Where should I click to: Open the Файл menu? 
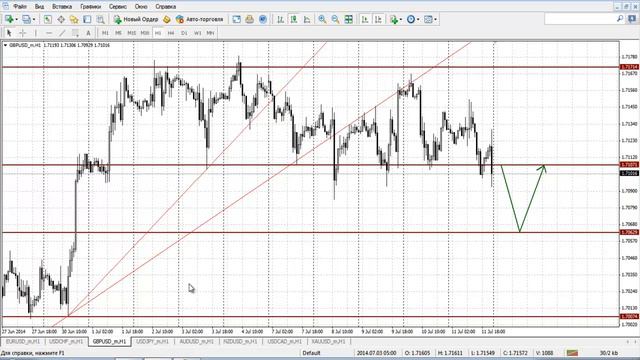point(20,7)
